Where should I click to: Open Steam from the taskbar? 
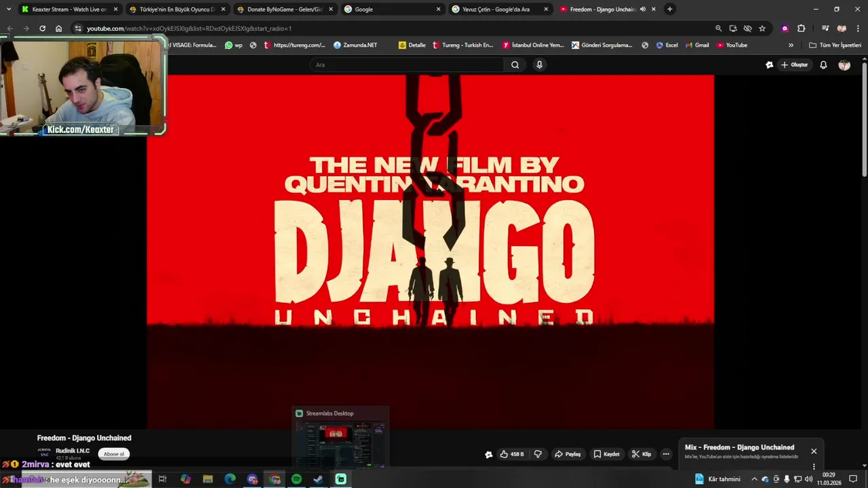pyautogui.click(x=318, y=479)
